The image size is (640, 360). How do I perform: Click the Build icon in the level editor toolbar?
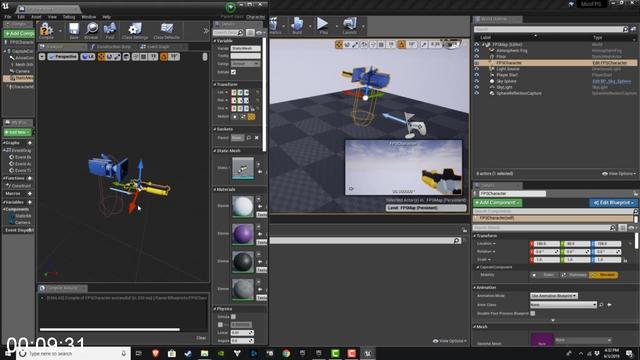(297, 26)
